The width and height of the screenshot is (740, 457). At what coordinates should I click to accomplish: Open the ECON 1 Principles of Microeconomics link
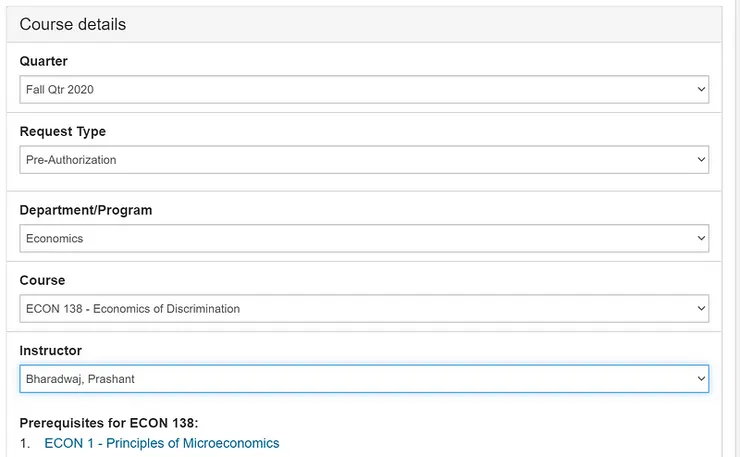click(x=162, y=443)
